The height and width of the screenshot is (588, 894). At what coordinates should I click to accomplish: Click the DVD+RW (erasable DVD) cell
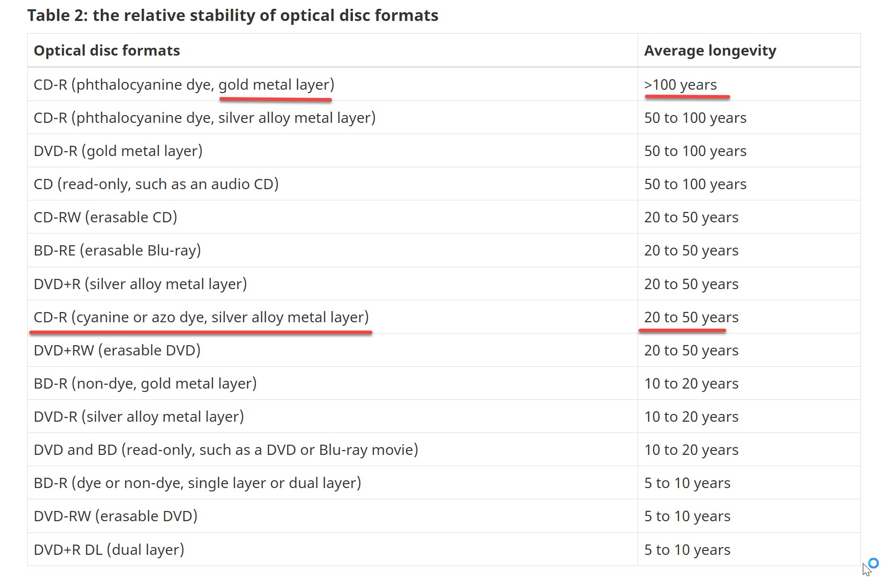117,351
